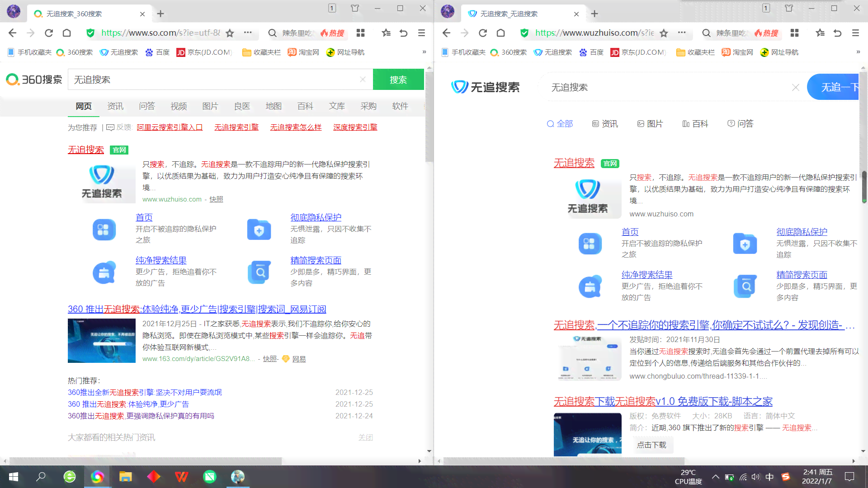Viewport: 868px width, 488px height.
Task: Switch to 视频 tab in 360 search
Action: click(179, 106)
